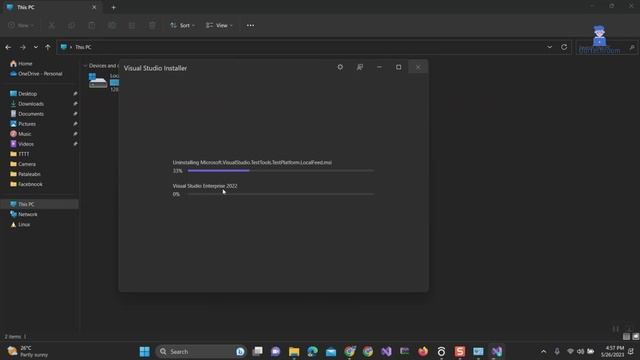Image resolution: width=640 pixels, height=360 pixels.
Task: Select This PC in navigation pane
Action: coord(40,204)
